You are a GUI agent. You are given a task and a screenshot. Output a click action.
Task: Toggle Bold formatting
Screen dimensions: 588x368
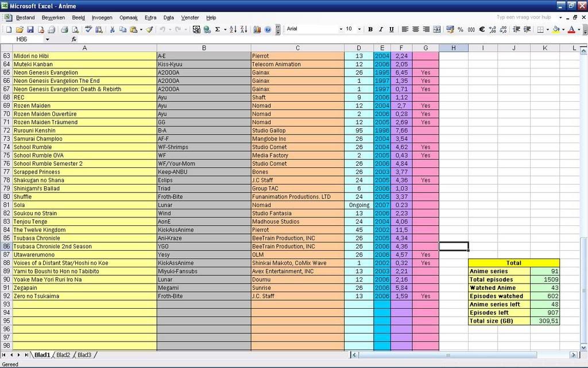coord(370,29)
